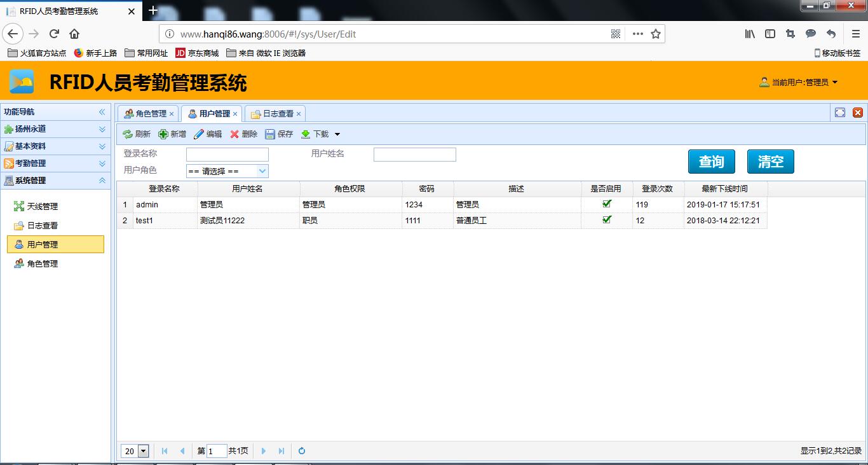Click the 查询 search button
The height and width of the screenshot is (465, 868).
click(711, 162)
